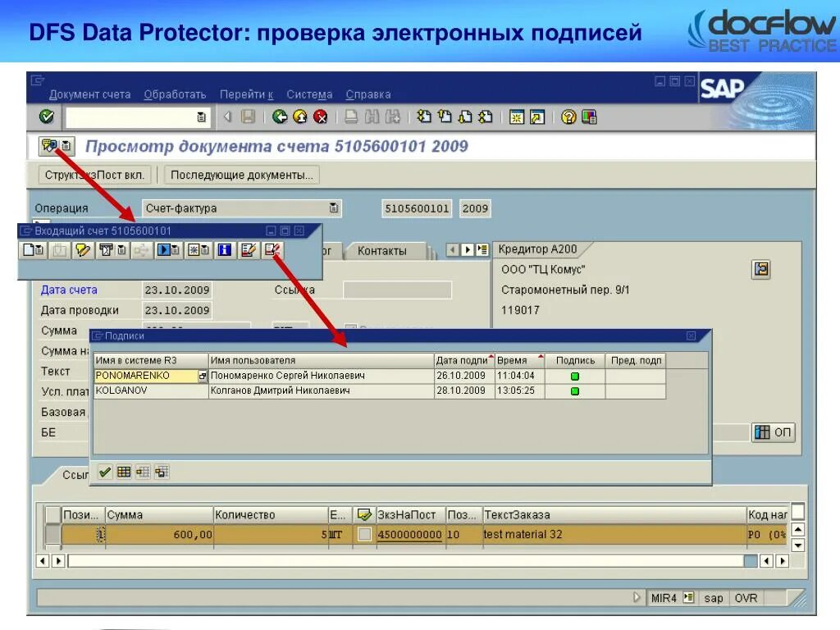
Task: Click the blue Workflow play icon
Action: point(163,250)
